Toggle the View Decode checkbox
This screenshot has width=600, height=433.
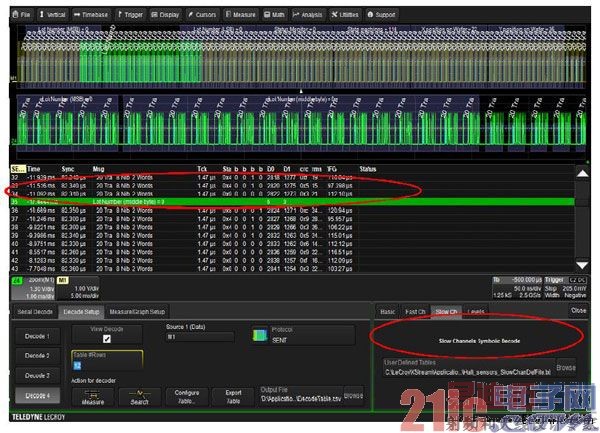pos(107,339)
